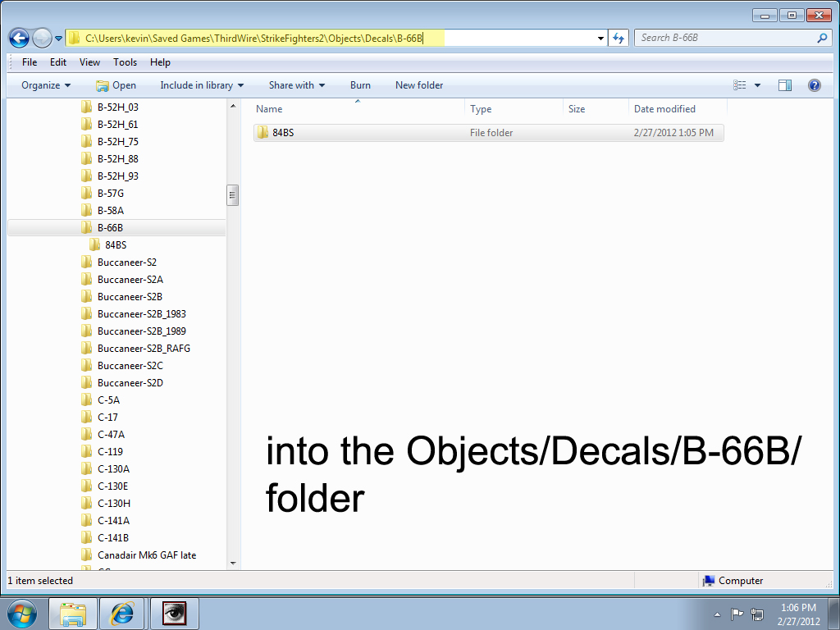840x630 pixels.
Task: Select B-58A folder in tree
Action: [111, 211]
